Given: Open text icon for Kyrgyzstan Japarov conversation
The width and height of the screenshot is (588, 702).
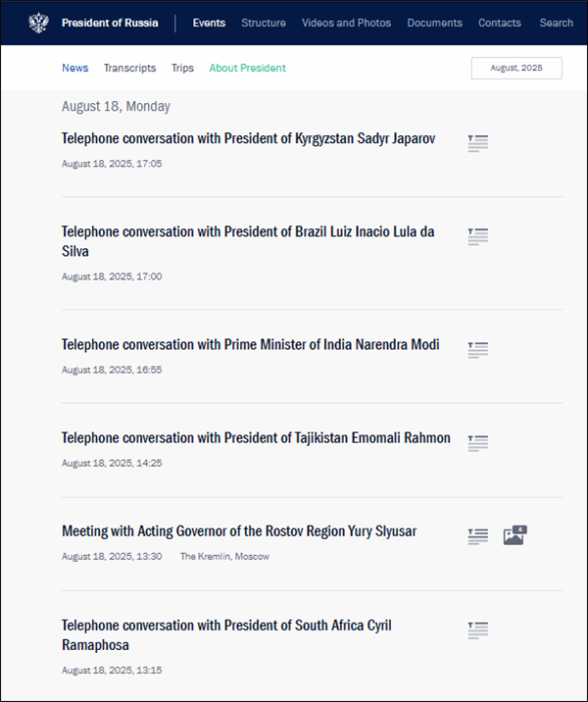Looking at the screenshot, I should pyautogui.click(x=478, y=143).
